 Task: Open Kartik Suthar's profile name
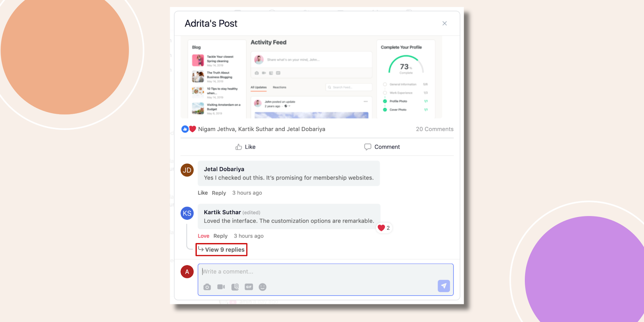[x=222, y=212]
